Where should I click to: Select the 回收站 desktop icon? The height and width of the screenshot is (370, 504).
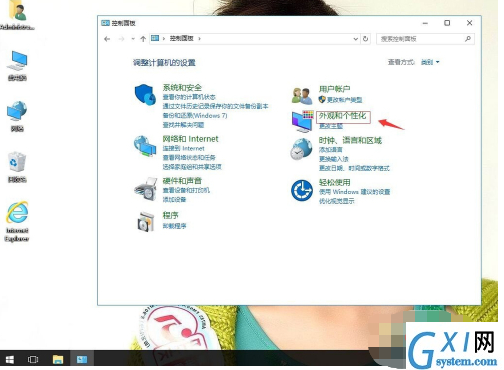pos(17,168)
